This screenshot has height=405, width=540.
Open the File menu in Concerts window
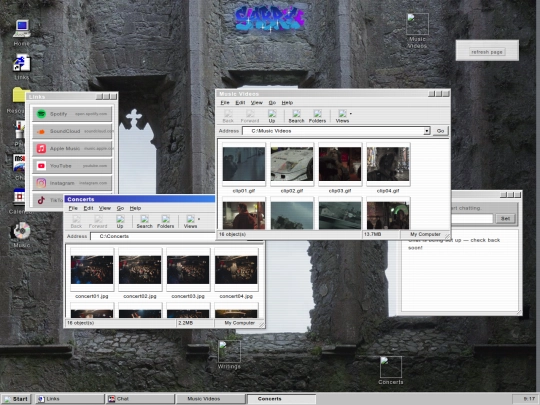coord(73,208)
